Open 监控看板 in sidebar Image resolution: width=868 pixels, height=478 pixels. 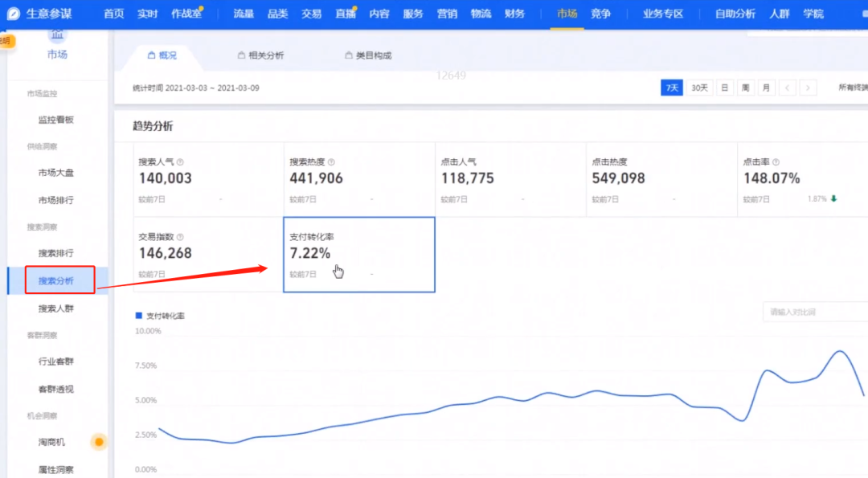(x=56, y=120)
